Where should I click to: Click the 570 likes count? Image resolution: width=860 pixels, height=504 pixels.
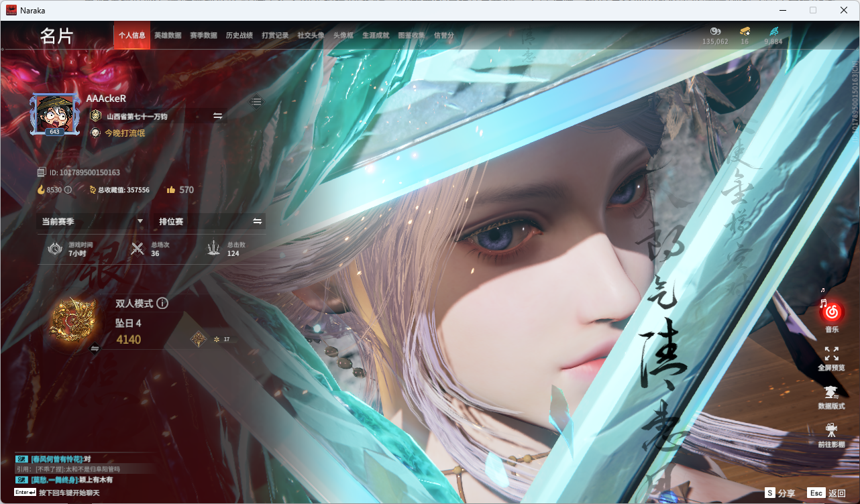186,190
